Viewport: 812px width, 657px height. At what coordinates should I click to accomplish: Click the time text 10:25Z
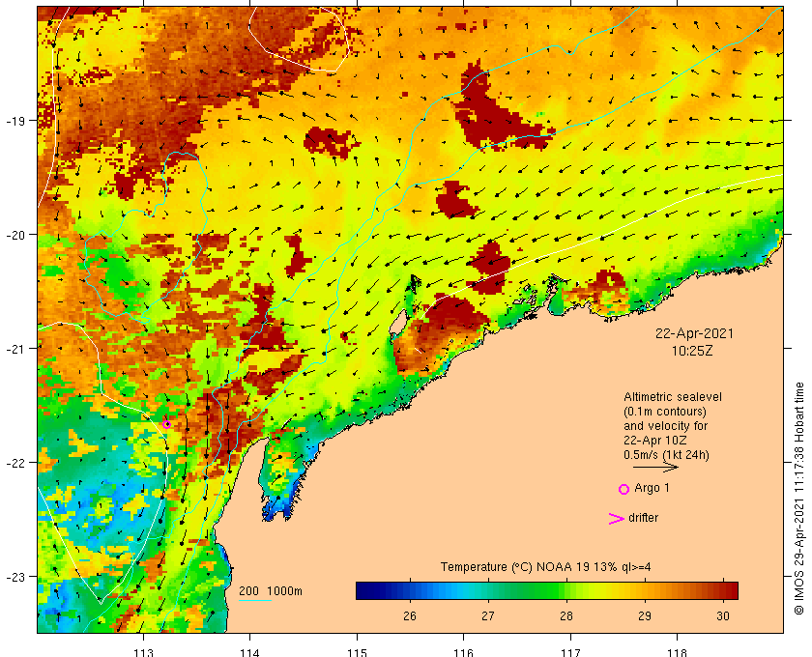(x=692, y=351)
